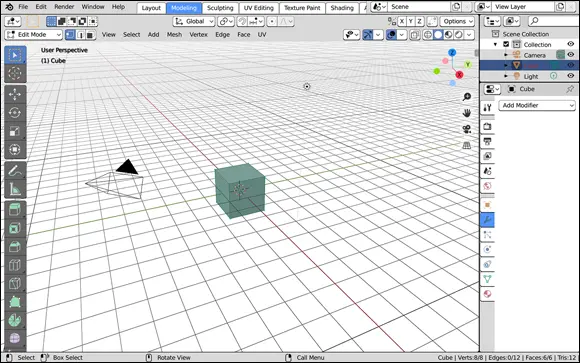Hide the Collection with its eye icon
Viewport: 580px width, 363px height.
point(571,44)
